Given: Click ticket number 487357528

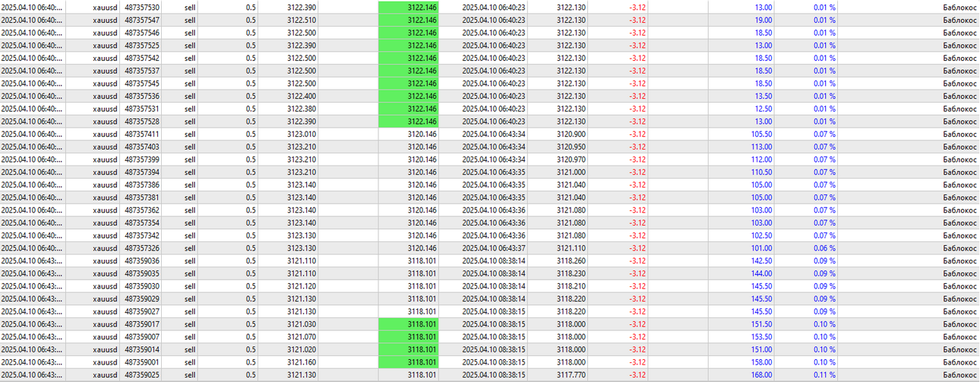Looking at the screenshot, I should tap(142, 121).
